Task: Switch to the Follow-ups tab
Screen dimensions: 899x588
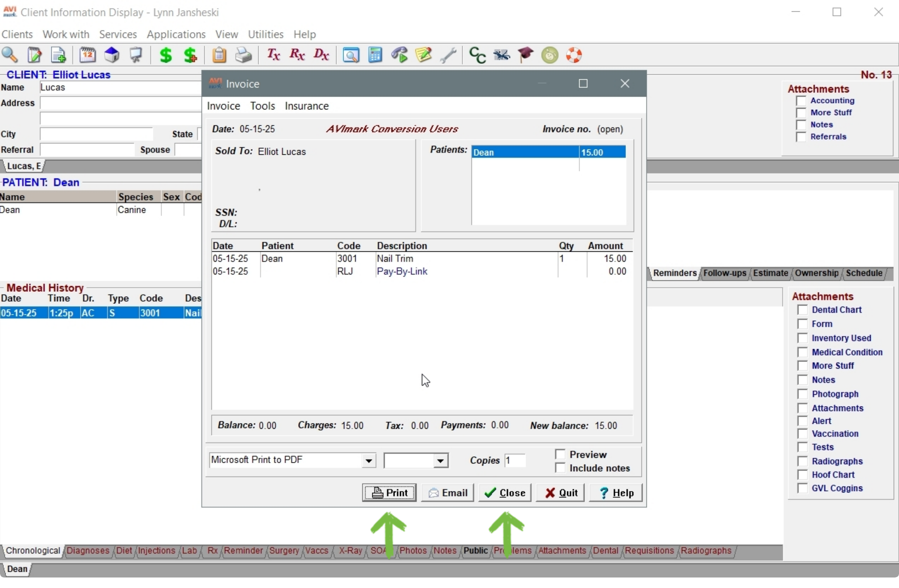Action: 725,273
